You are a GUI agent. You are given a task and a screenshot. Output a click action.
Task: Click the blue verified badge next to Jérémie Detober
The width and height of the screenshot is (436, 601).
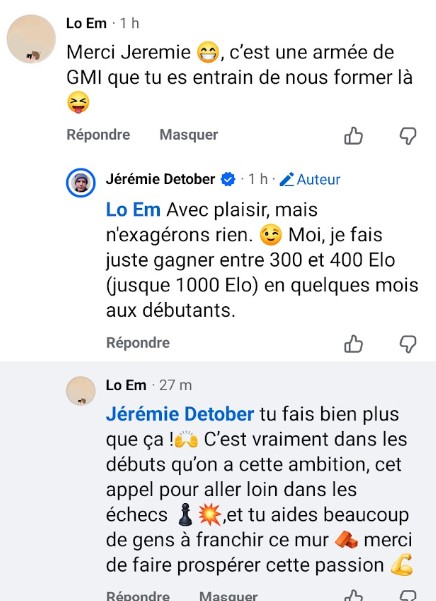click(x=228, y=179)
